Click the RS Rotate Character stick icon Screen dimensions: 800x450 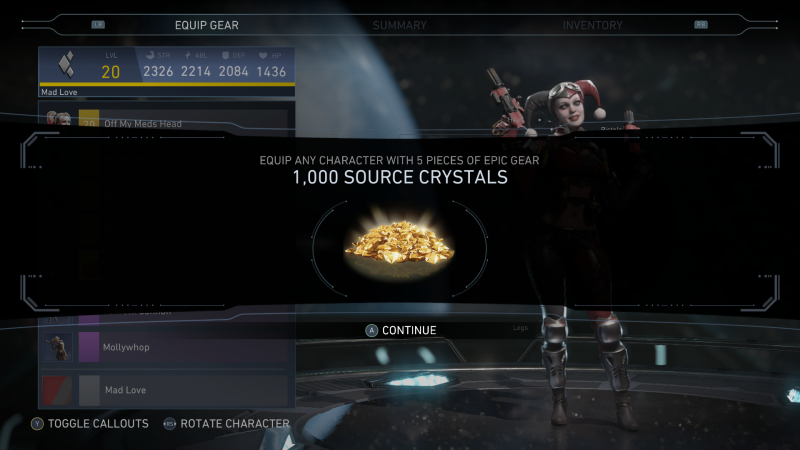170,423
